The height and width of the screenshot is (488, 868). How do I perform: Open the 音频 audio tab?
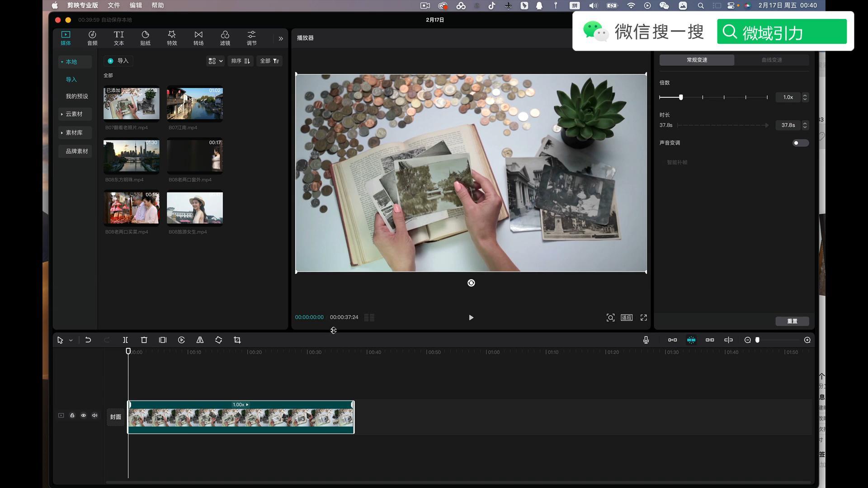tap(92, 38)
